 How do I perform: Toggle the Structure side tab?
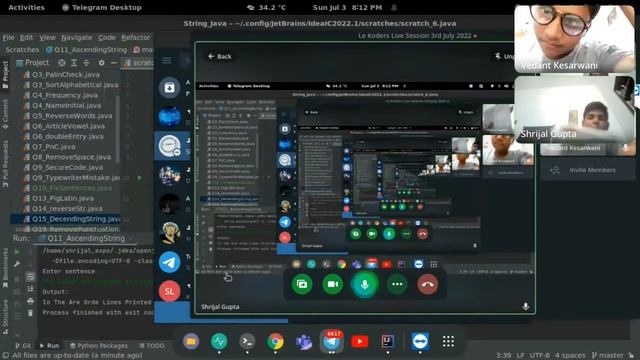pos(5,316)
